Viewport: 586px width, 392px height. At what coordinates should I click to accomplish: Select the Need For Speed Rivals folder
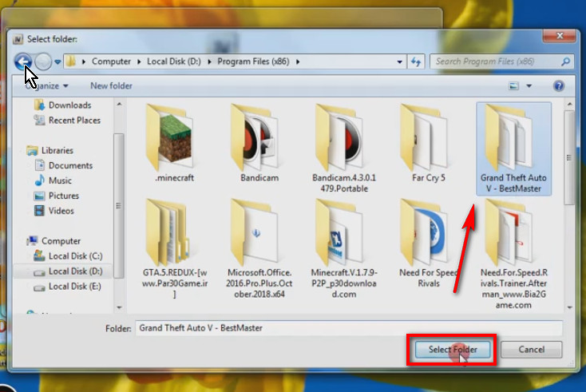tap(428, 244)
